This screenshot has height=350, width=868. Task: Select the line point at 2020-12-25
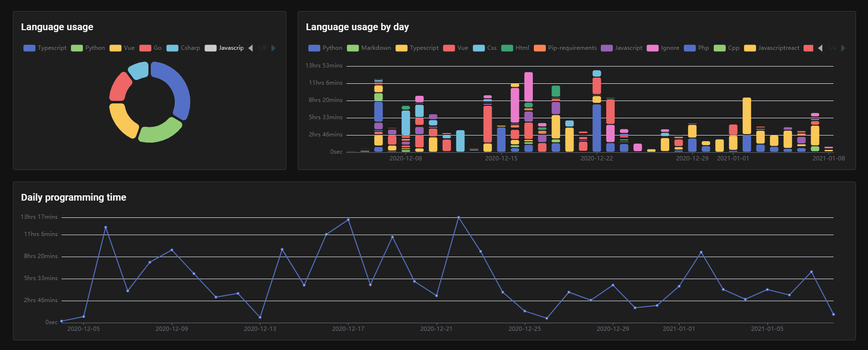525,311
